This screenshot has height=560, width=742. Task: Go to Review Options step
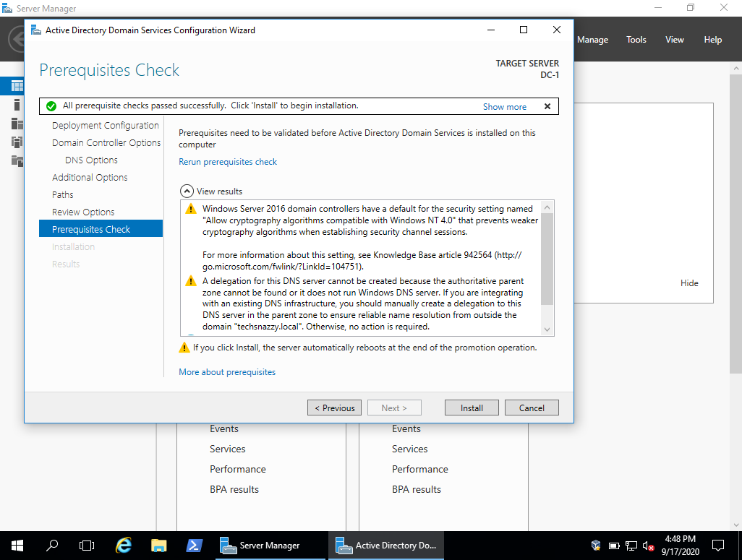tap(83, 212)
